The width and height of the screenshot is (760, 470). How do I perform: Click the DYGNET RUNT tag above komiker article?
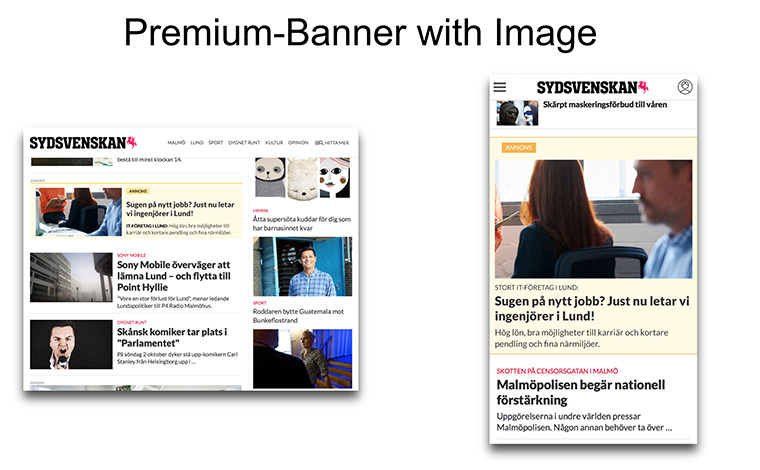click(x=132, y=322)
